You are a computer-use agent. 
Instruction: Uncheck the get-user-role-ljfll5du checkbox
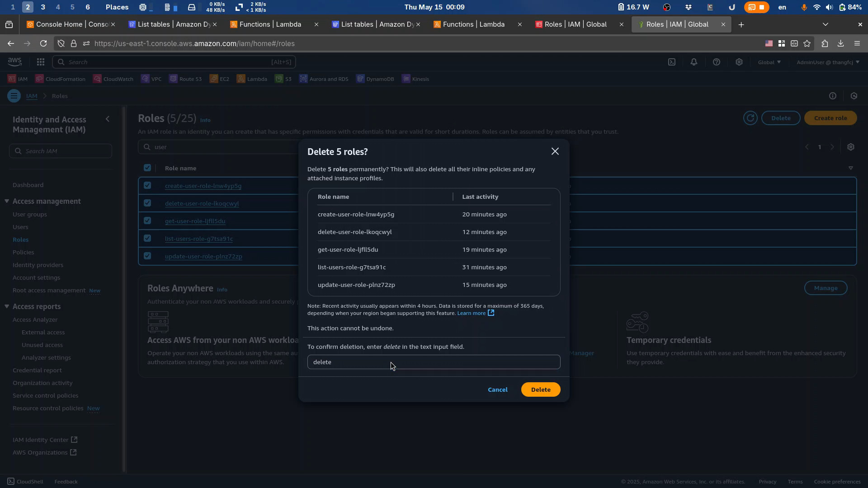pos(147,221)
